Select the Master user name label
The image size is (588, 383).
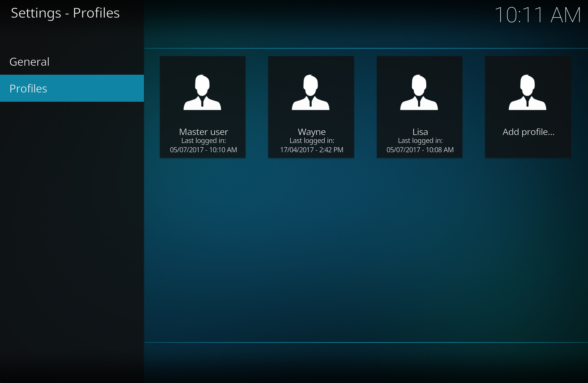click(203, 132)
